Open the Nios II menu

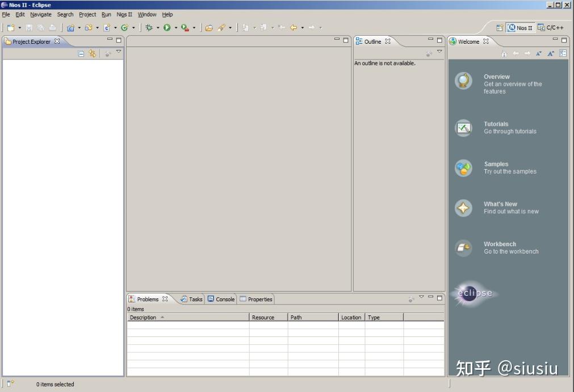click(124, 15)
